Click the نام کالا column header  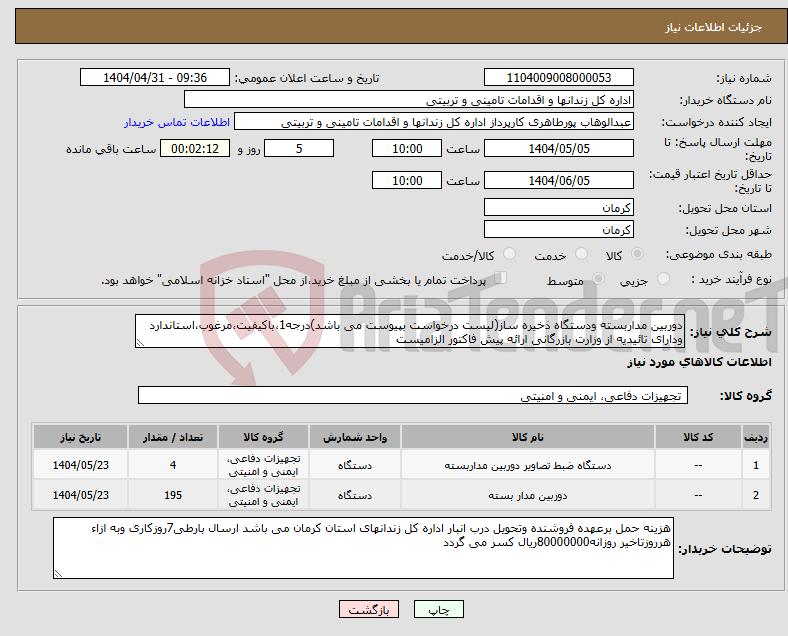528,437
